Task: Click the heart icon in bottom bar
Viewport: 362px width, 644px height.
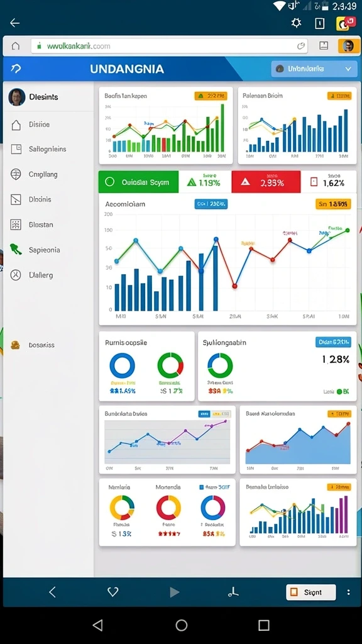Action: [x=113, y=592]
